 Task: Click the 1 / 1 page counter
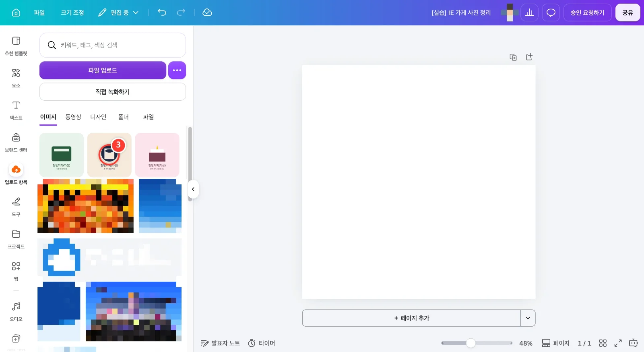click(584, 343)
